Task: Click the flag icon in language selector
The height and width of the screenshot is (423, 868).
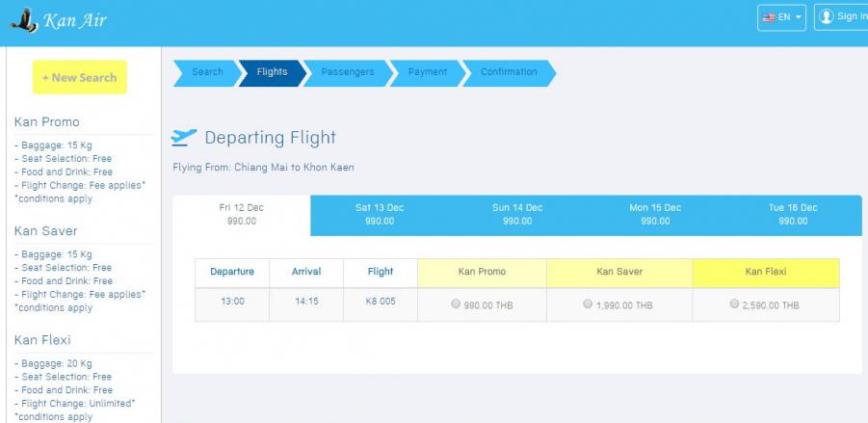Action: click(769, 17)
